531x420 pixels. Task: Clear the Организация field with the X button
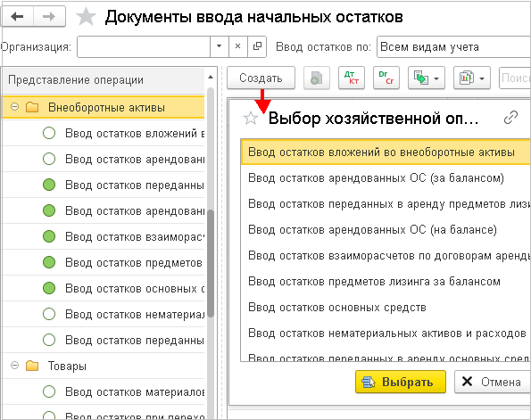point(238,46)
